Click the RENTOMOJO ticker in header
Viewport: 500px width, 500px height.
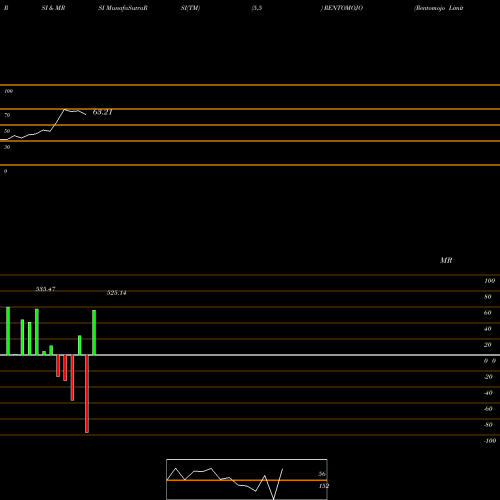pyautogui.click(x=343, y=8)
